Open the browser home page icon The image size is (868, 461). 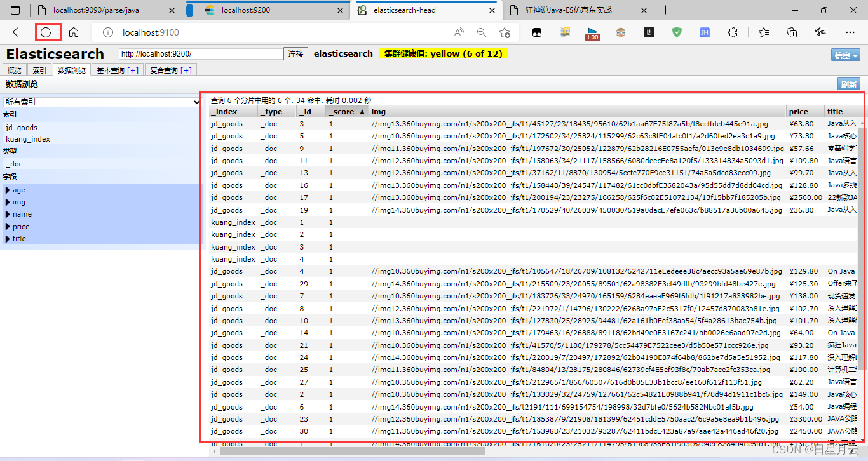(x=74, y=32)
